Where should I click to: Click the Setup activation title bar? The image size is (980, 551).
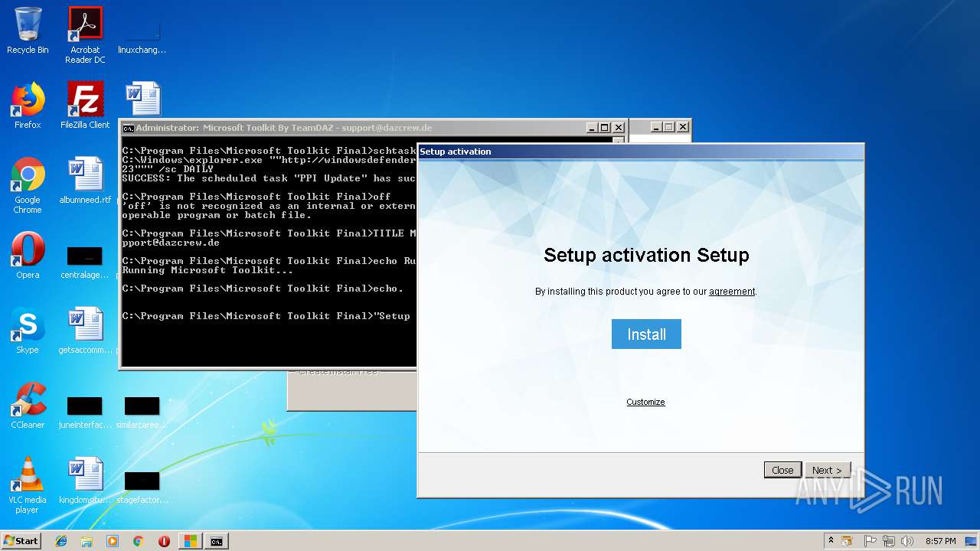pyautogui.click(x=640, y=152)
